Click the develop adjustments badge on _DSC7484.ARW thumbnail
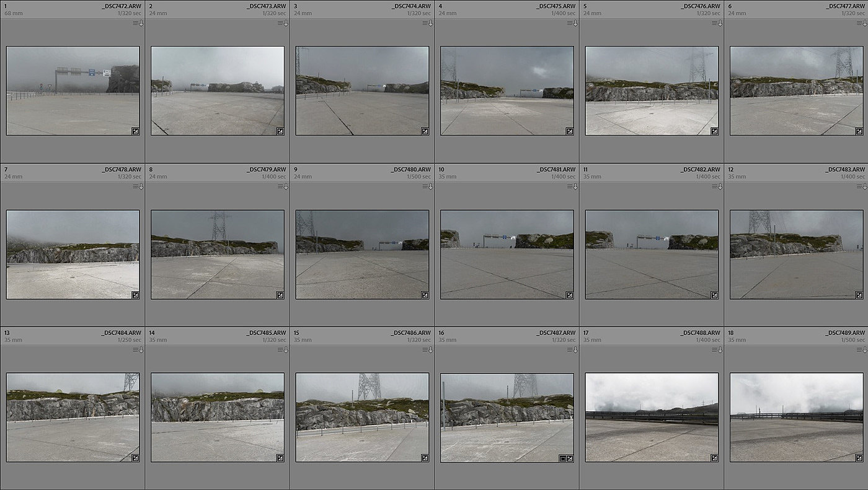The height and width of the screenshot is (490, 868). point(135,458)
